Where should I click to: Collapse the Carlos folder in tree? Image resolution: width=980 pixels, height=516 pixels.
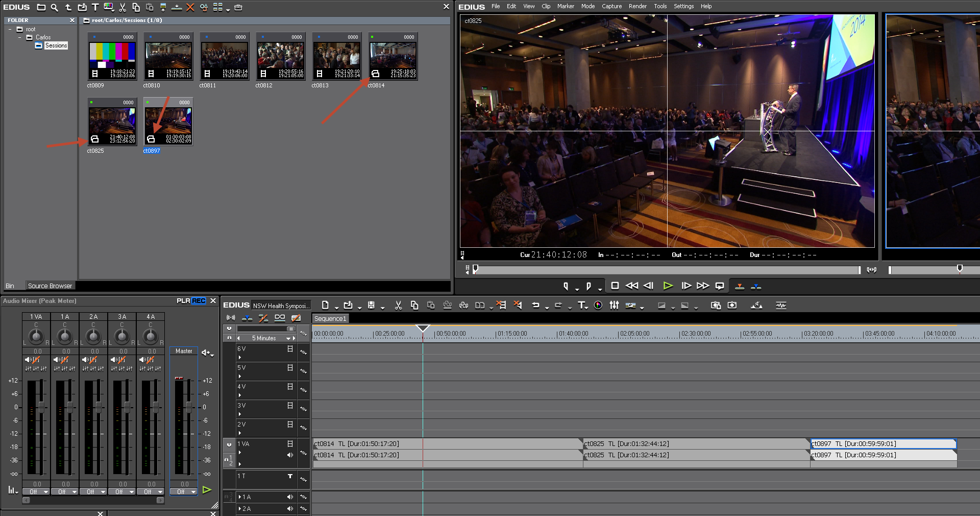20,37
